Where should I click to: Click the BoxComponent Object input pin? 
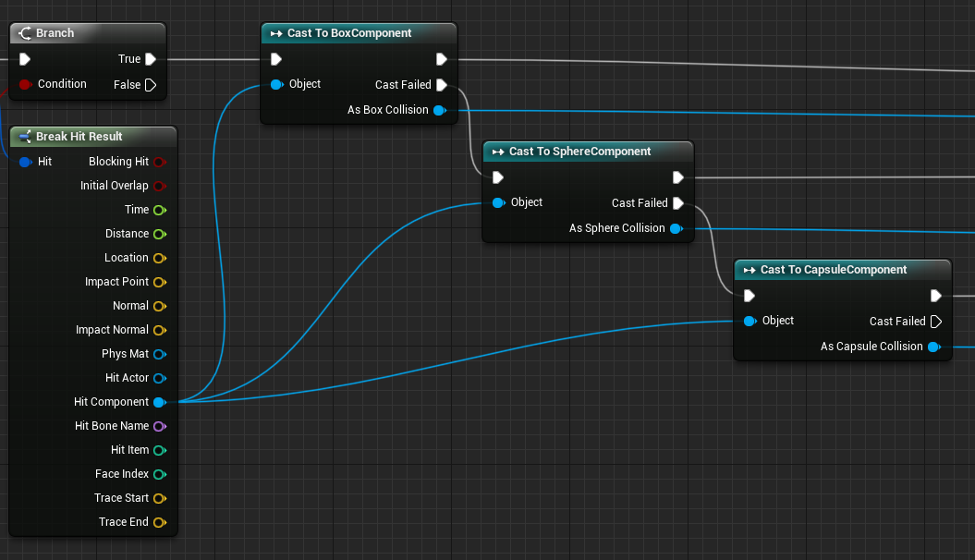click(276, 84)
